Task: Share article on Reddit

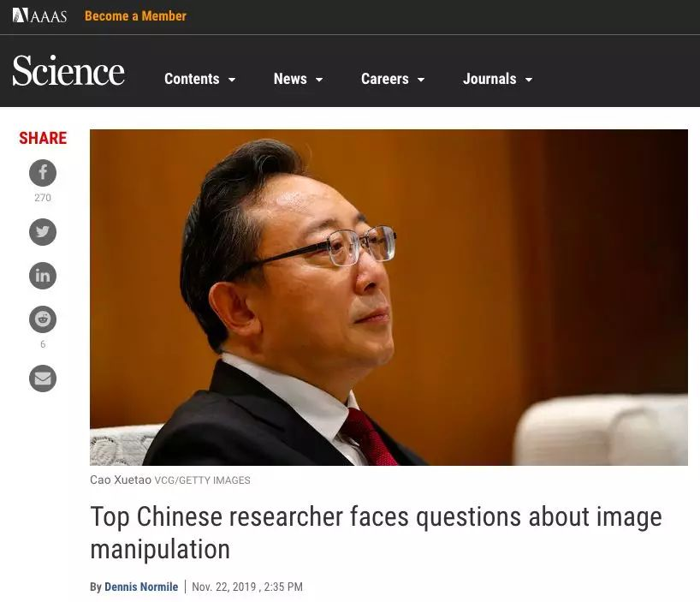Action: pyautogui.click(x=43, y=319)
